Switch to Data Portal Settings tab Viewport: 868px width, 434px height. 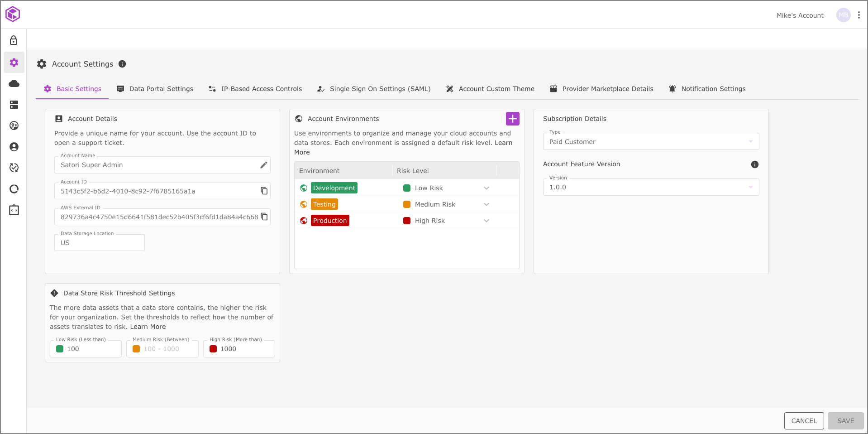[155, 89]
